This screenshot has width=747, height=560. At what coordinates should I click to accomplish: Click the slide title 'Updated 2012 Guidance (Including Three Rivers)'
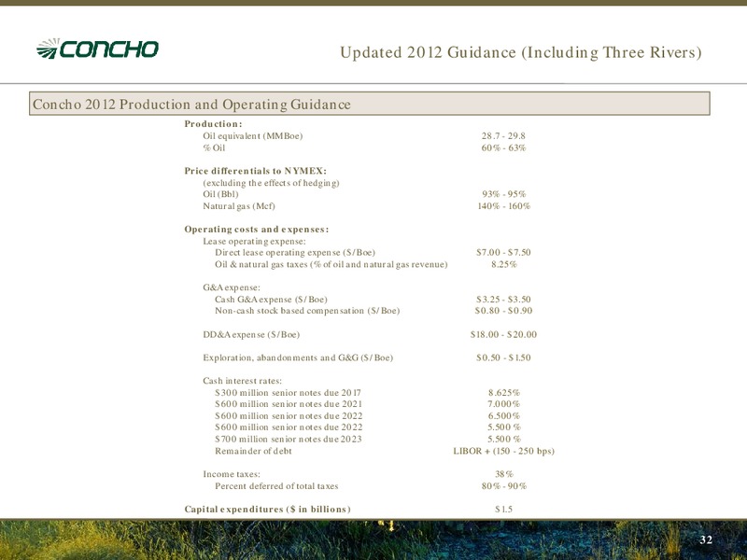pyautogui.click(x=521, y=52)
